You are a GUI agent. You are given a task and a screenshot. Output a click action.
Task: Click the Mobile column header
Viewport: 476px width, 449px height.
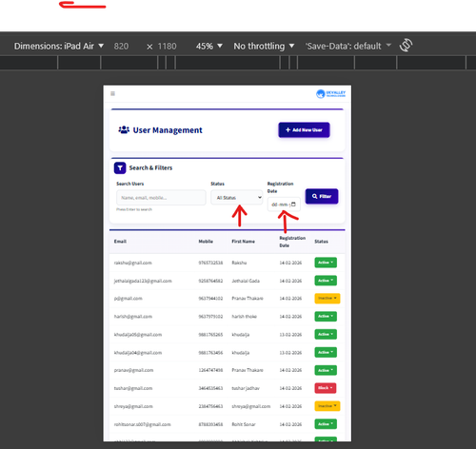(x=206, y=242)
